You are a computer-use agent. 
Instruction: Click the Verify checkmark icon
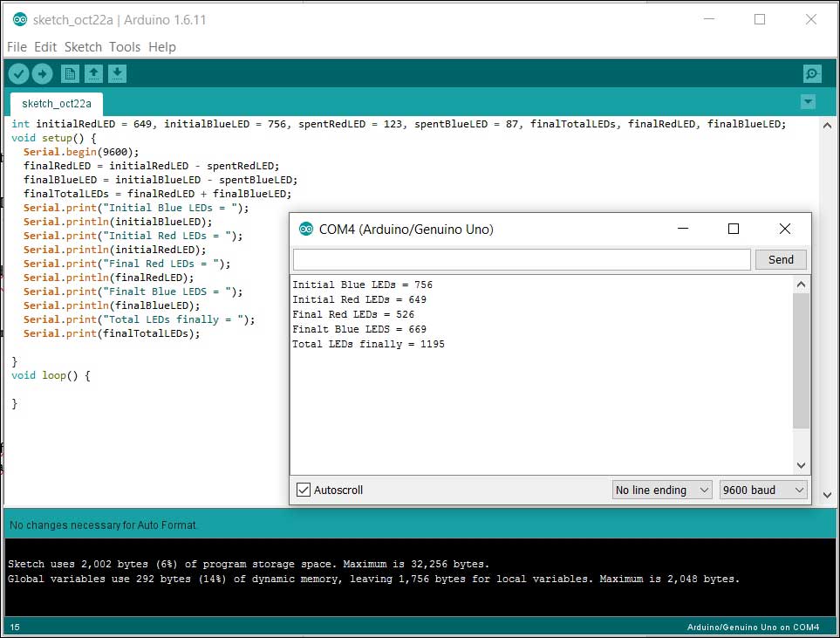[x=18, y=74]
